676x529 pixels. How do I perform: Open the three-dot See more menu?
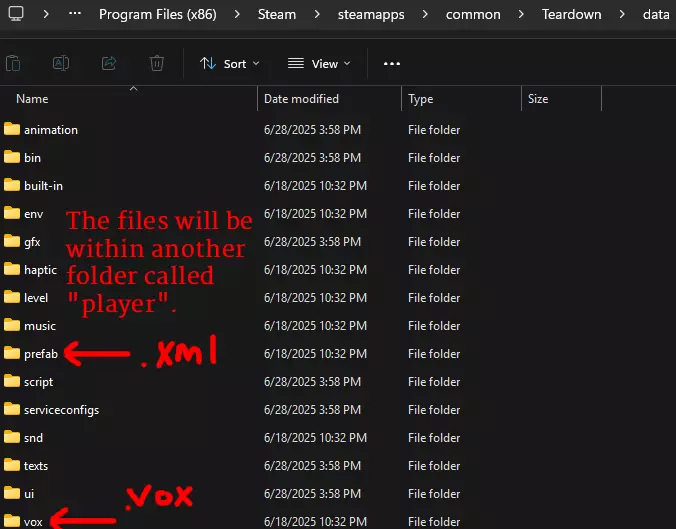pyautogui.click(x=391, y=64)
